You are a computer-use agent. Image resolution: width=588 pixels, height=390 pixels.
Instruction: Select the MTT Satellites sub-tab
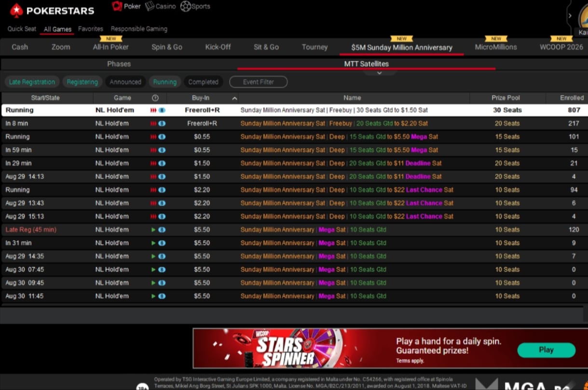(x=366, y=64)
